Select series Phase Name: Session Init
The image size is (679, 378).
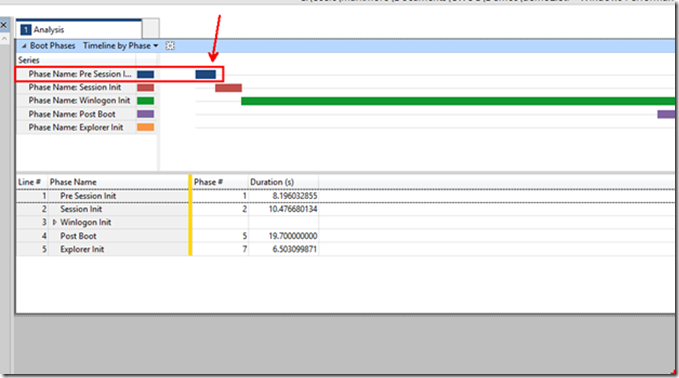click(x=74, y=87)
